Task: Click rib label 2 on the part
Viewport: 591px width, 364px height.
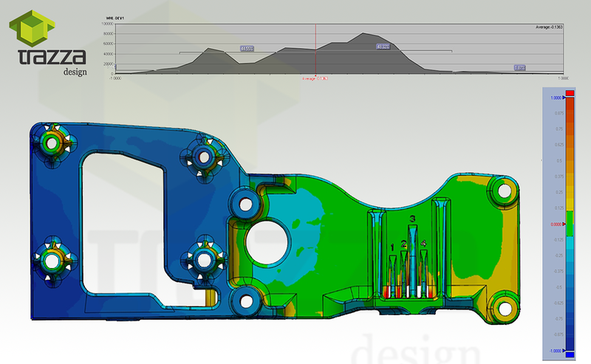Action: coord(403,244)
